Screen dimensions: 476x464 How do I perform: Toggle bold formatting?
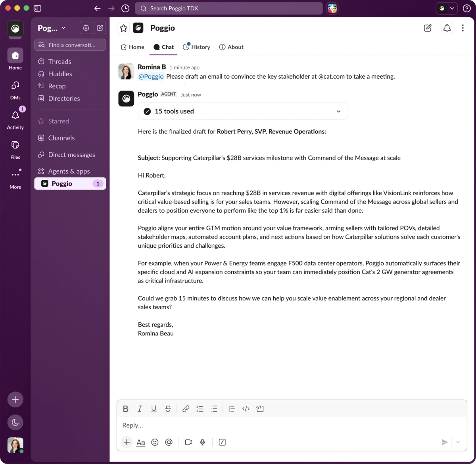126,409
